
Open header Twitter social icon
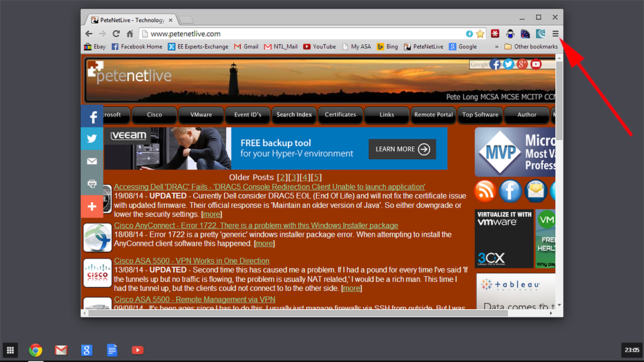click(x=509, y=64)
